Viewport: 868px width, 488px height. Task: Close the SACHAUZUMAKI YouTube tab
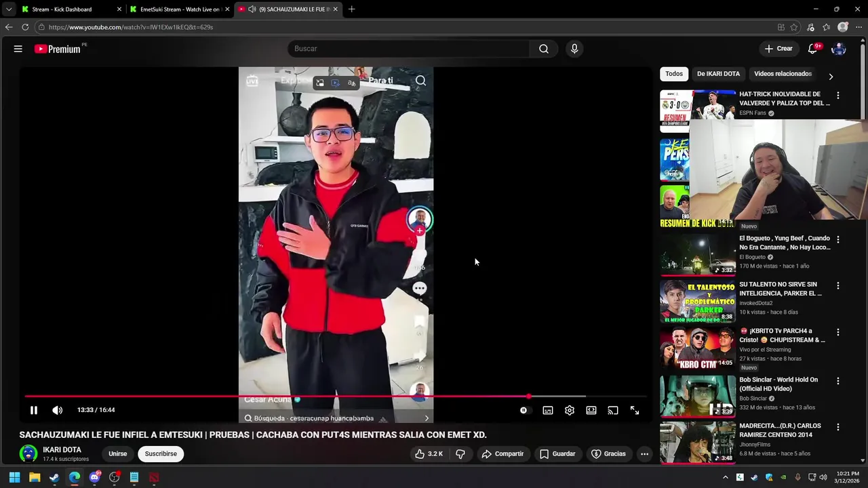tap(335, 9)
